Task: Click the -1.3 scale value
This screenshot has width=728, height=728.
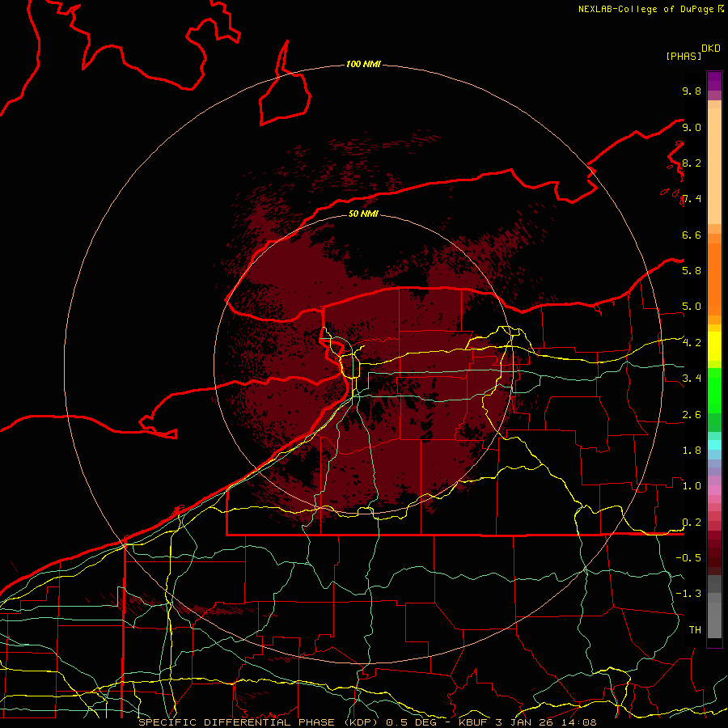Action: coord(688,594)
